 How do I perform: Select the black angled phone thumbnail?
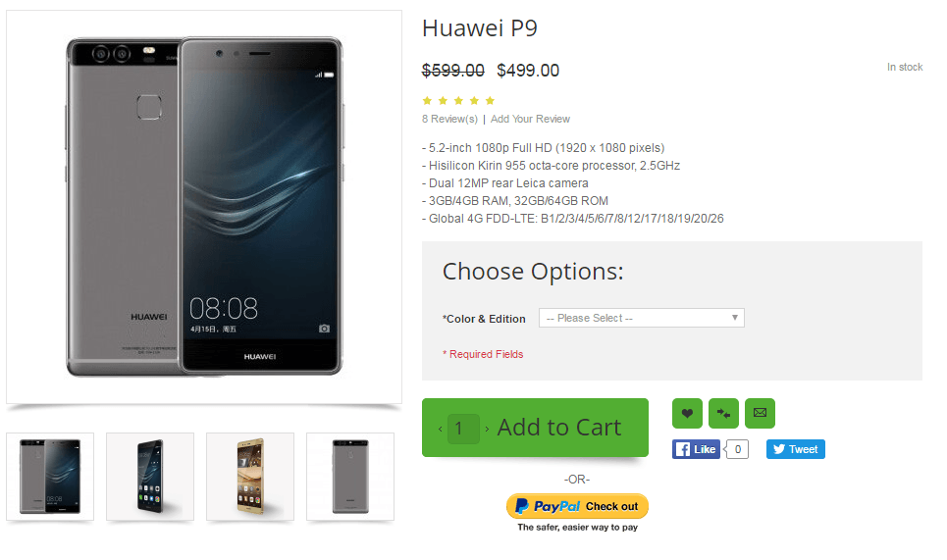click(150, 477)
